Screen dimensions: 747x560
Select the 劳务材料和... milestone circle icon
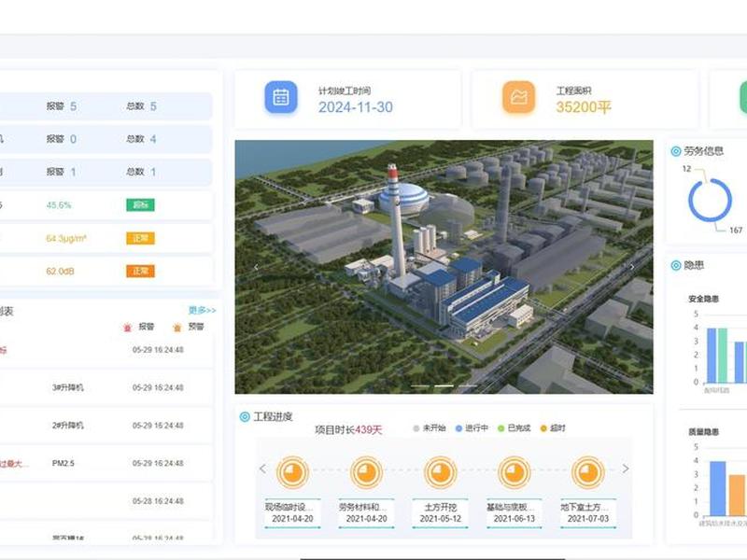(x=366, y=472)
